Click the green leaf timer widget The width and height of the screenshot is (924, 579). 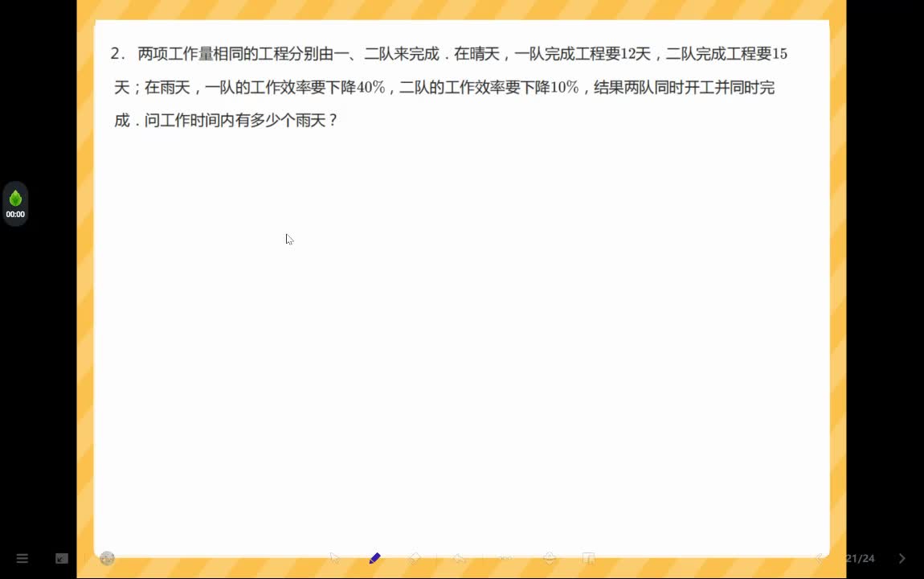click(15, 204)
